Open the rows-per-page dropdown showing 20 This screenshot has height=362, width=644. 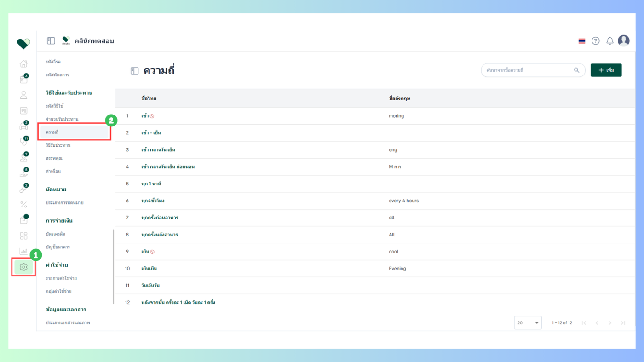click(x=528, y=323)
